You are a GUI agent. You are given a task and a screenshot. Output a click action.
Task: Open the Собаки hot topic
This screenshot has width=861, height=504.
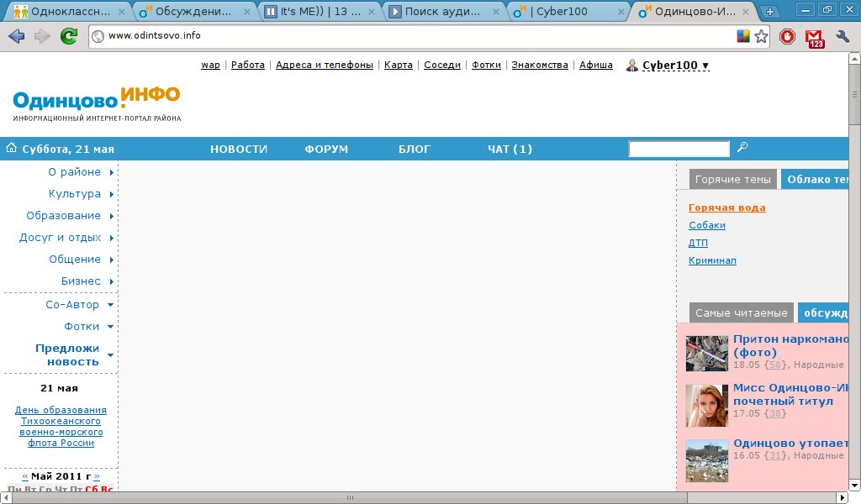707,225
